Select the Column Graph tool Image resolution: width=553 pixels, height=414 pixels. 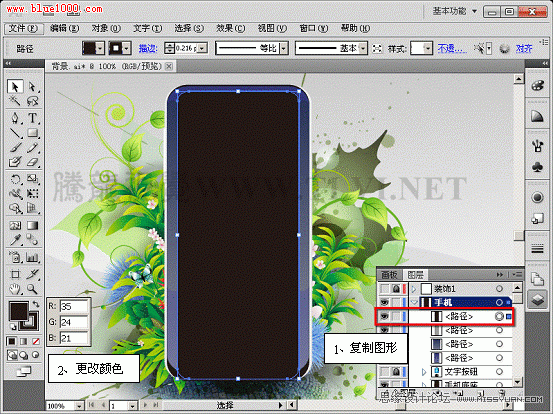click(x=32, y=258)
